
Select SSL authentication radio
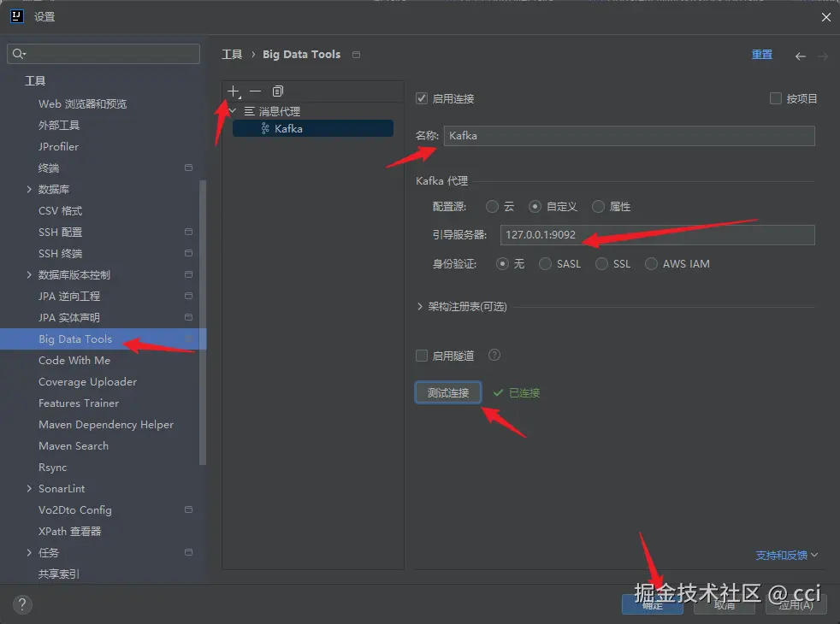pos(601,264)
